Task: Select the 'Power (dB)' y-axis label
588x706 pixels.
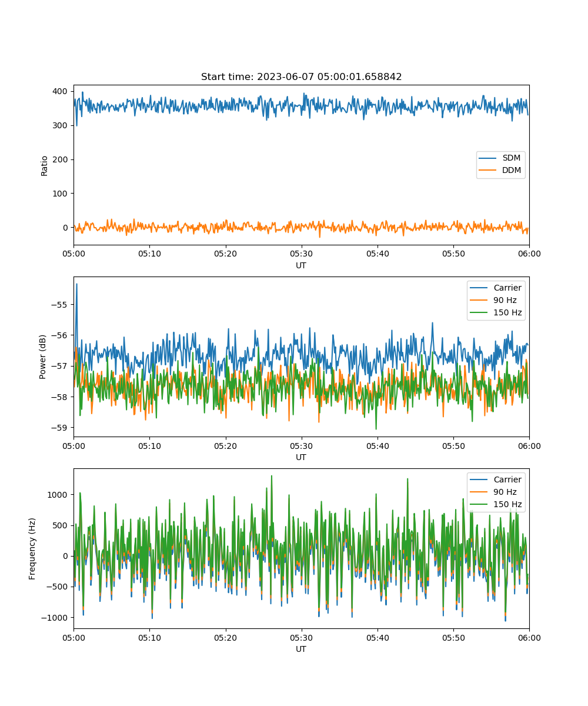Action: (x=43, y=357)
